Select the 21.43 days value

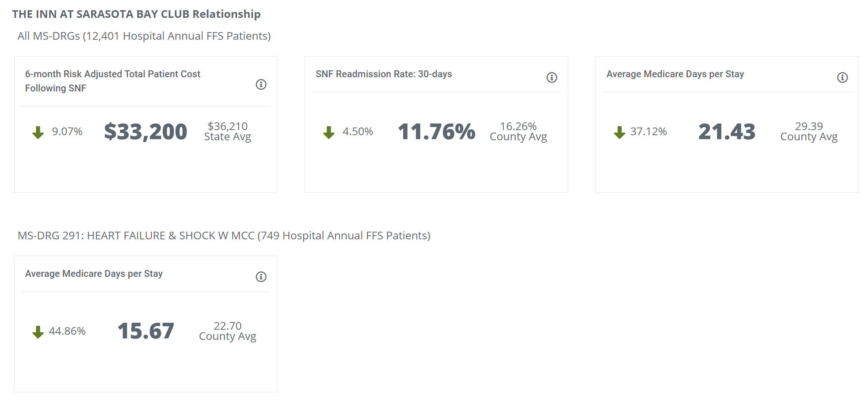point(727,132)
